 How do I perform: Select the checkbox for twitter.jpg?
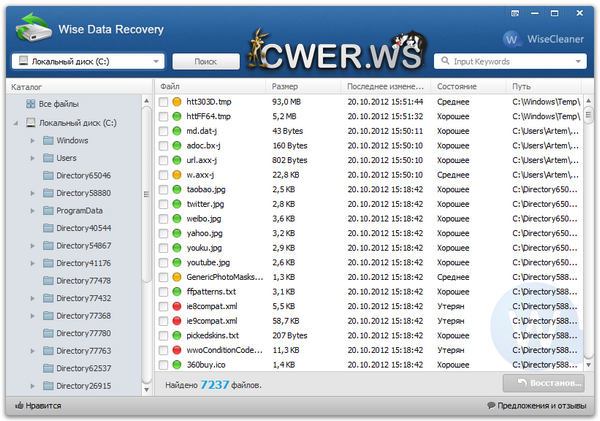(163, 204)
